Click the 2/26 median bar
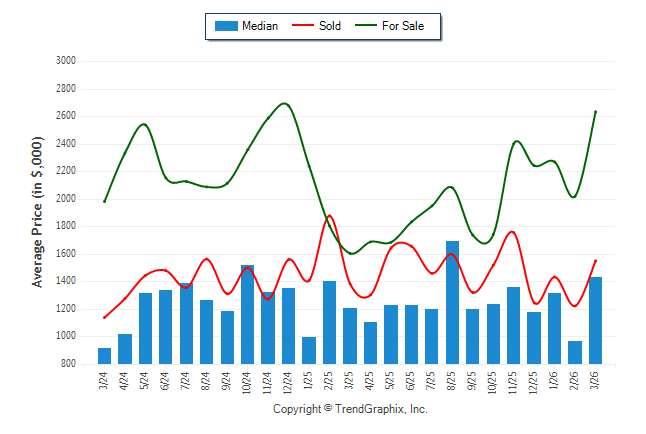This screenshot has width=646, height=434. [575, 352]
